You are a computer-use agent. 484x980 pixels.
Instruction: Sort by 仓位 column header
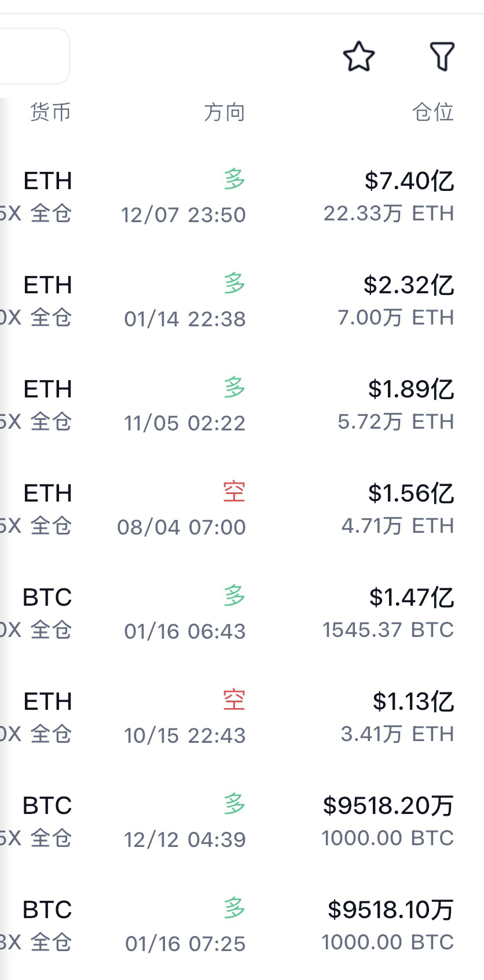click(x=432, y=112)
